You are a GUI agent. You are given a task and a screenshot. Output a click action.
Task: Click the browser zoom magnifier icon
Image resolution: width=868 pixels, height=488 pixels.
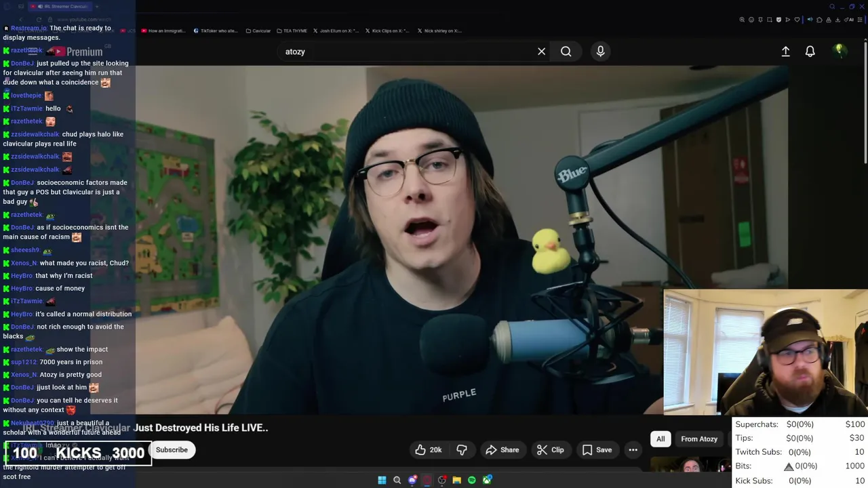click(x=742, y=20)
